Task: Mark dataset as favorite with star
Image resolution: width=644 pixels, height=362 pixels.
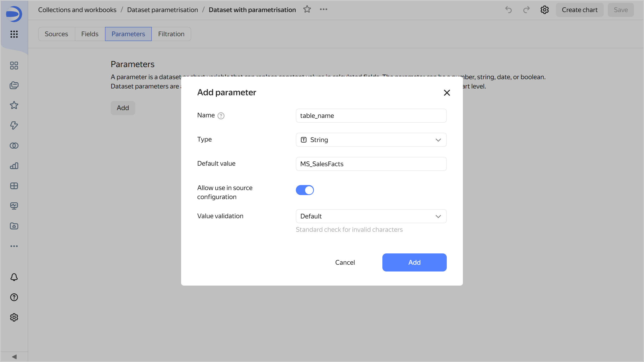Action: [307, 9]
